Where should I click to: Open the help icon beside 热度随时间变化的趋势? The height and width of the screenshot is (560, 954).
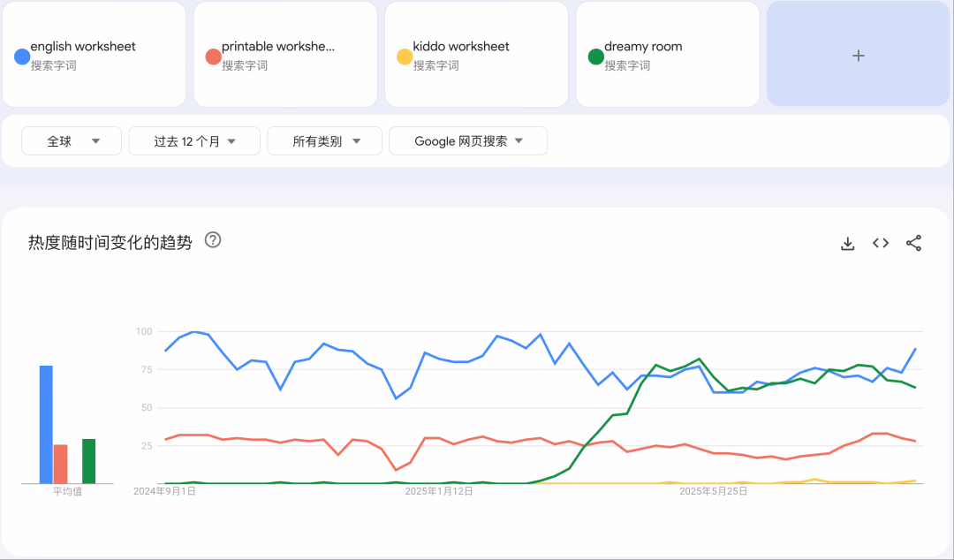[213, 240]
